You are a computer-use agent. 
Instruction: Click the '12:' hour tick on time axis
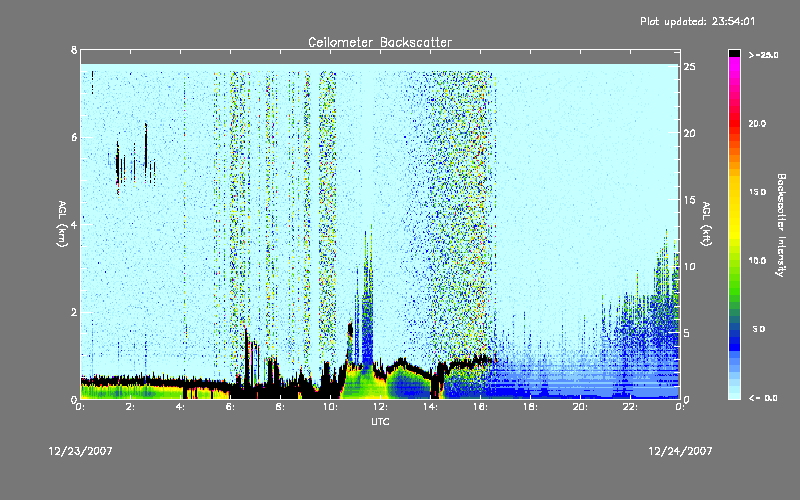(381, 407)
